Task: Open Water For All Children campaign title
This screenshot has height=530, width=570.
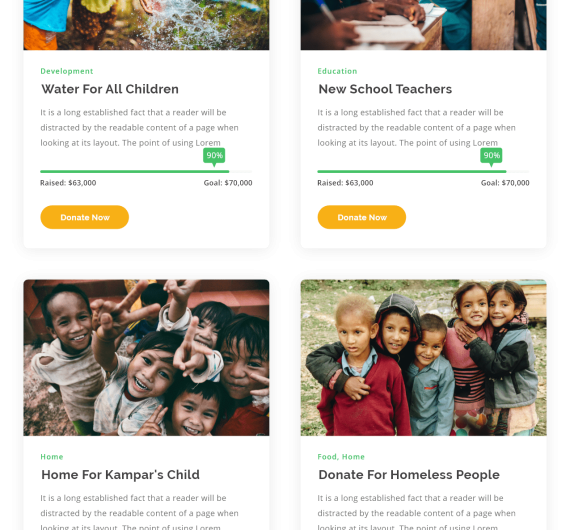Action: pos(110,89)
